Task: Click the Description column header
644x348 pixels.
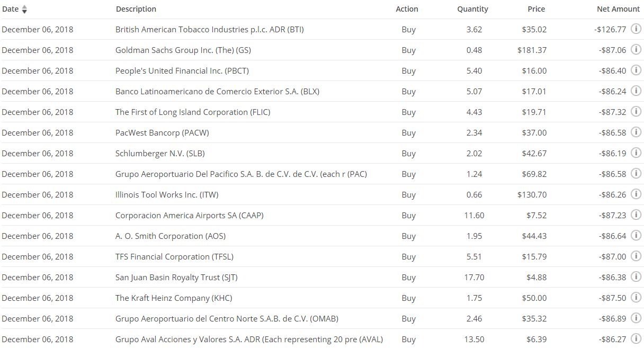Action: [x=136, y=9]
